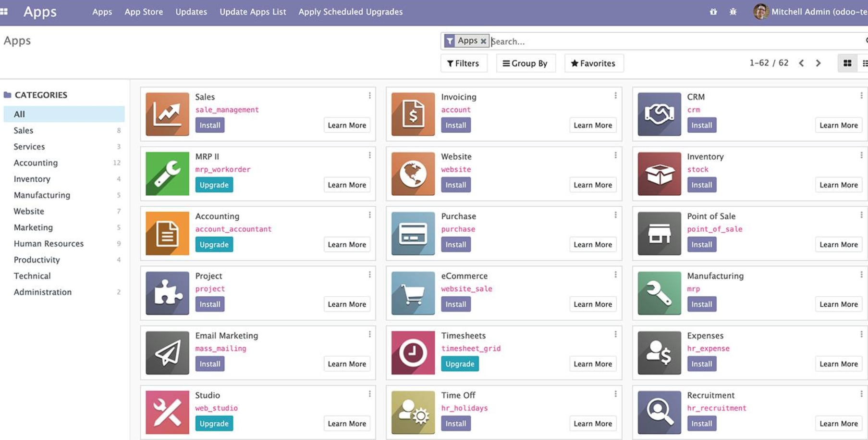Remove the Apps filter tag
Image resolution: width=868 pixels, height=440 pixels.
pos(483,41)
